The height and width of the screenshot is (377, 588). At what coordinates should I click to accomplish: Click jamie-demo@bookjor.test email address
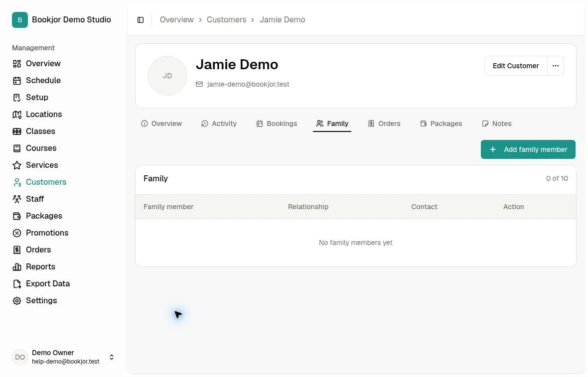(x=248, y=84)
